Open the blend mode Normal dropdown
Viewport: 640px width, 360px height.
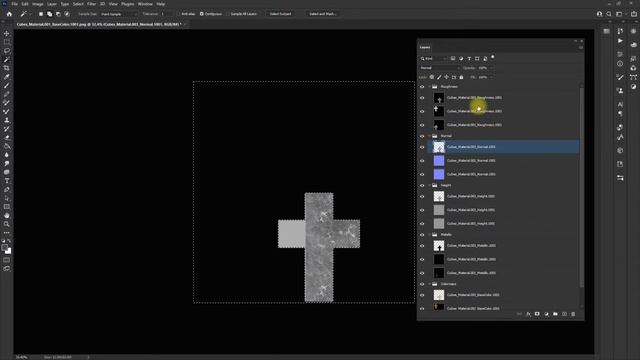coord(440,68)
